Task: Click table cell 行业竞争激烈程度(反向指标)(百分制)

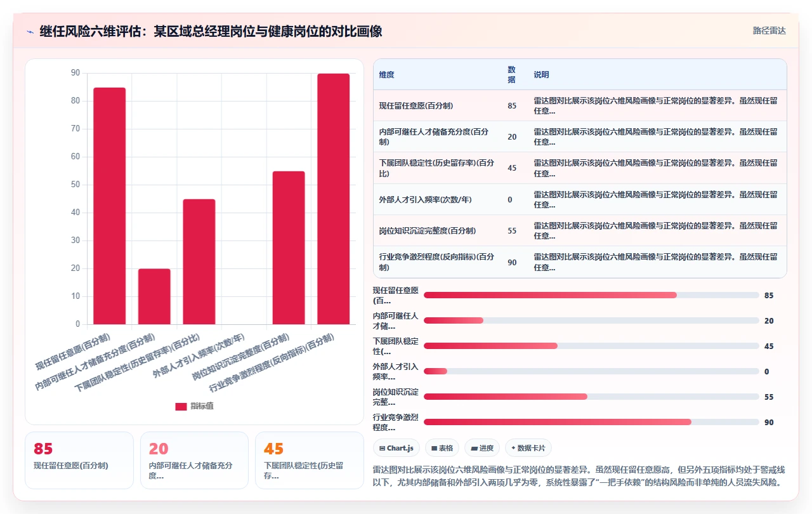Action: click(x=438, y=262)
